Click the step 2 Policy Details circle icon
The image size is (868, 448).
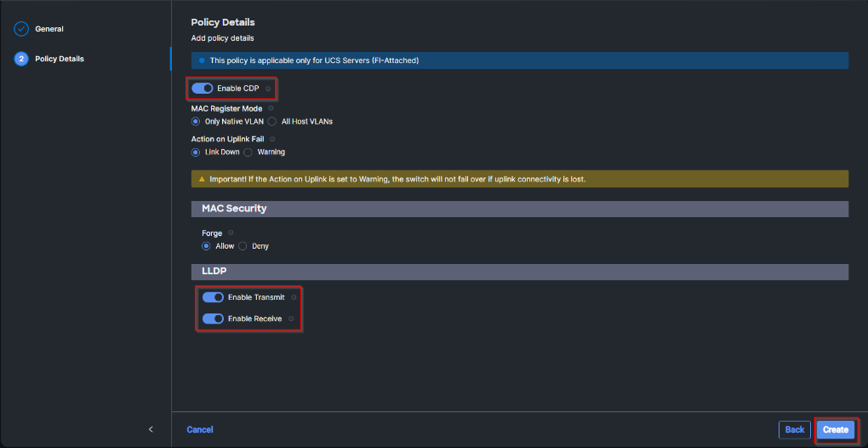21,59
